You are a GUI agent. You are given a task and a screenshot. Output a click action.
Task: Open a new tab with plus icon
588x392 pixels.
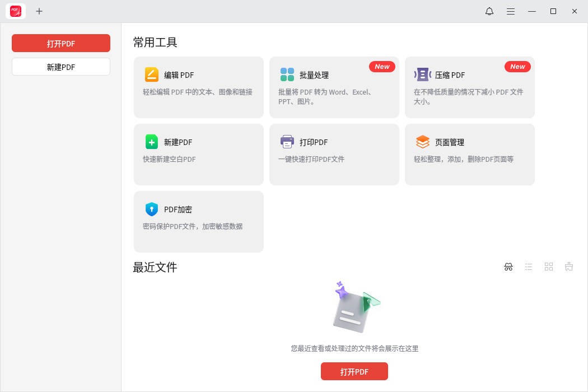[x=39, y=11]
